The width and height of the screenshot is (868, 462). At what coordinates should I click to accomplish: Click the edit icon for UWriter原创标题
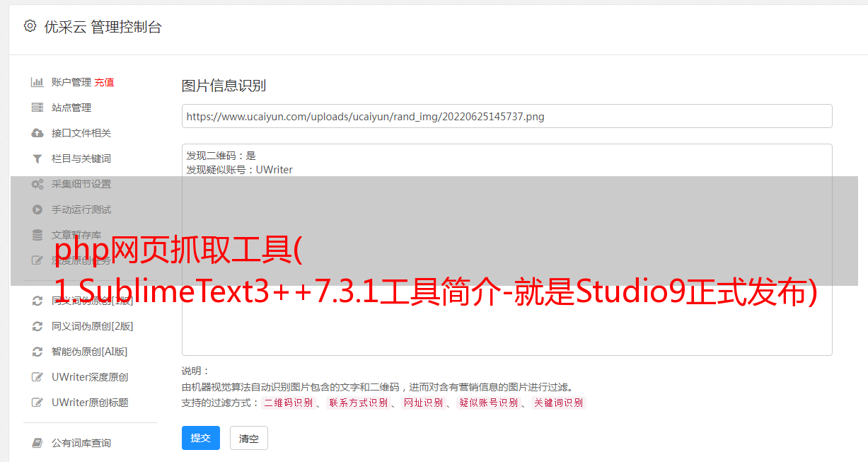click(x=37, y=403)
